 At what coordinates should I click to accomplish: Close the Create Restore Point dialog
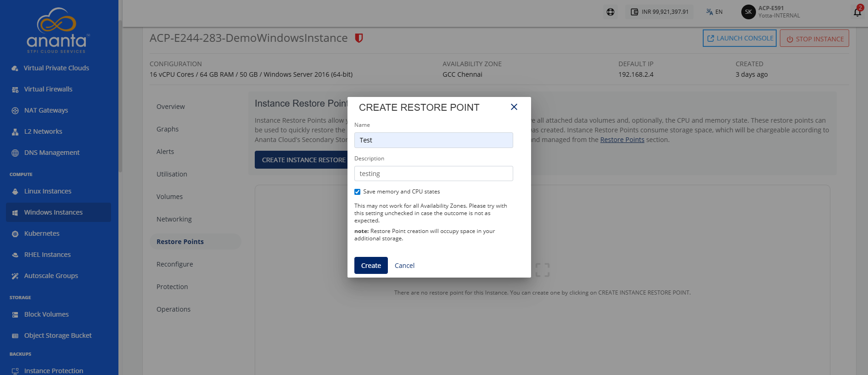point(514,107)
